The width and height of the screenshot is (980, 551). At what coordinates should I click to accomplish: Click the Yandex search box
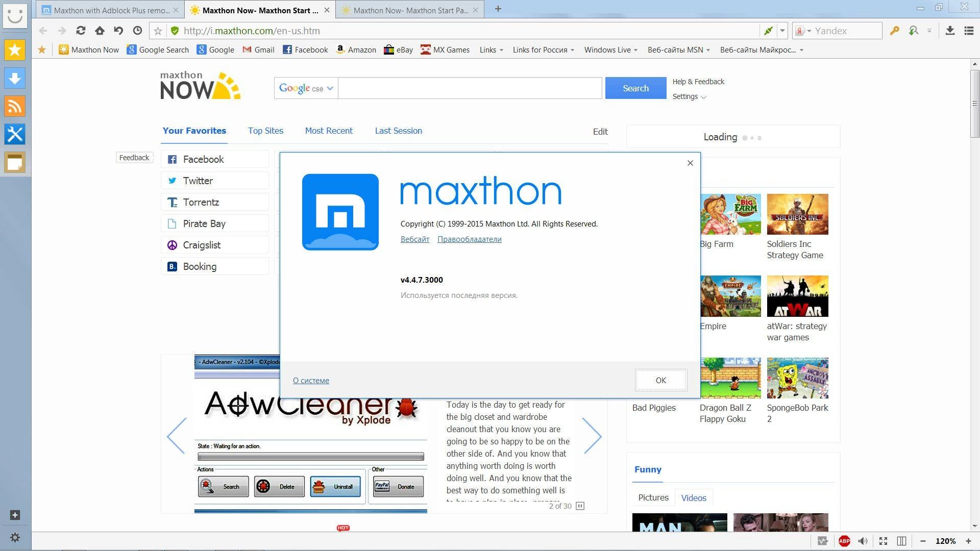(x=846, y=31)
